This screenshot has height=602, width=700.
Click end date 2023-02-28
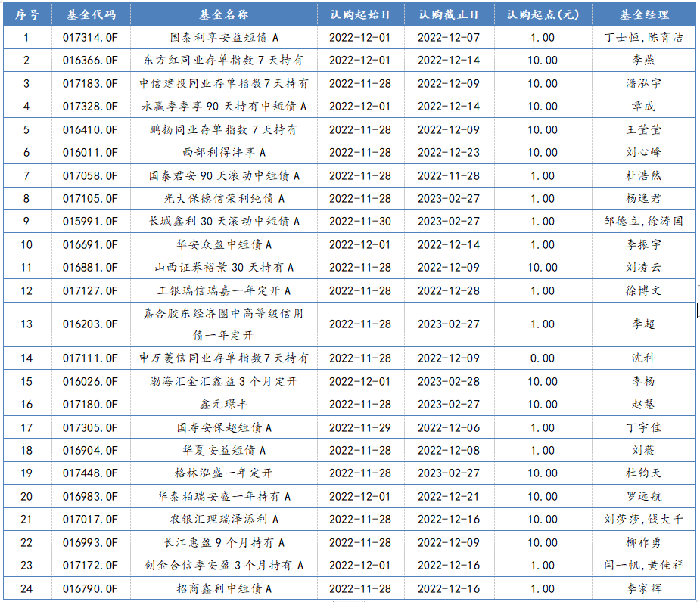coord(449,382)
